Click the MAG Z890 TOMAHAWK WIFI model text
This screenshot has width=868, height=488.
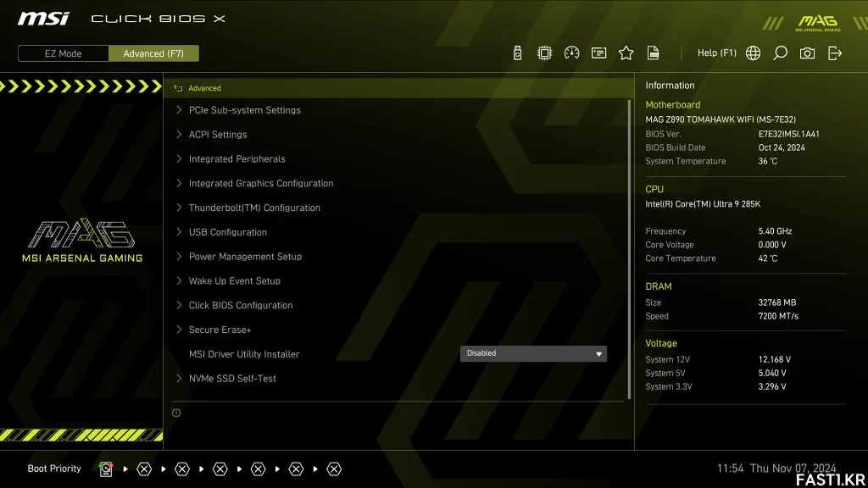tap(721, 119)
